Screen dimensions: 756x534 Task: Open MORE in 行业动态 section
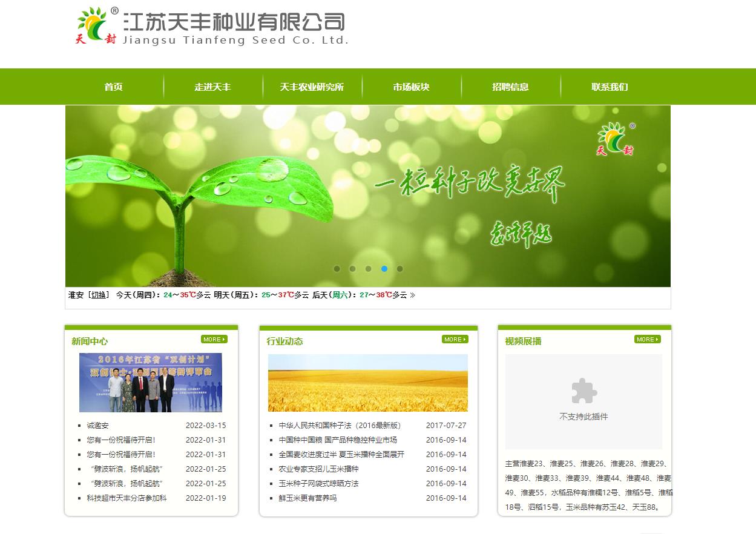[x=455, y=339]
